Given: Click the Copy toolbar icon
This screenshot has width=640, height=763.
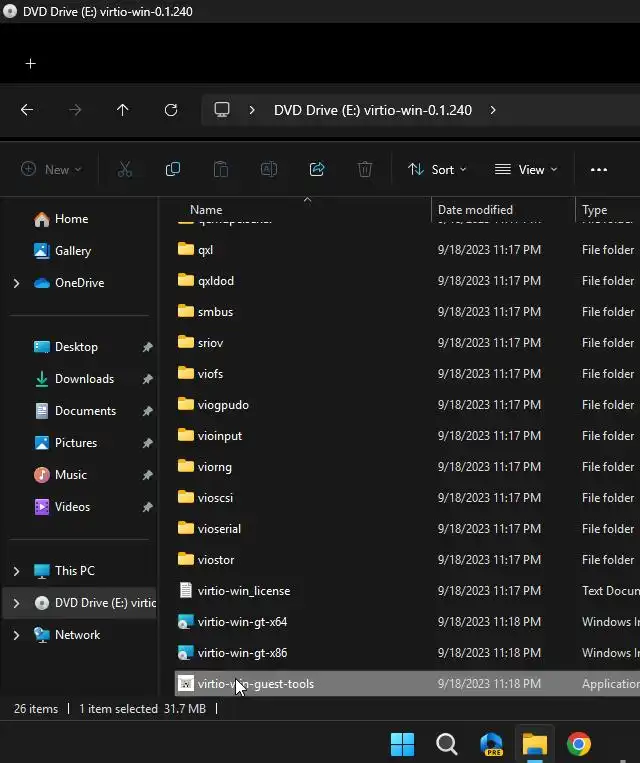Looking at the screenshot, I should (x=173, y=169).
